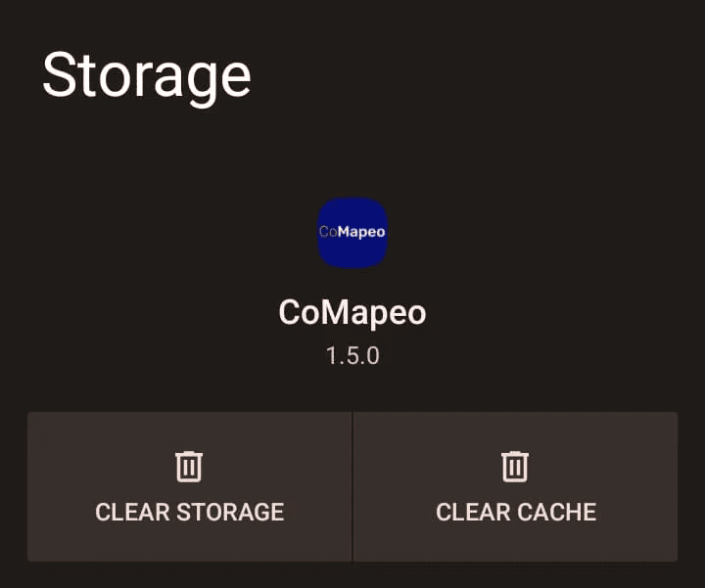Click the Storage page heading

(147, 76)
